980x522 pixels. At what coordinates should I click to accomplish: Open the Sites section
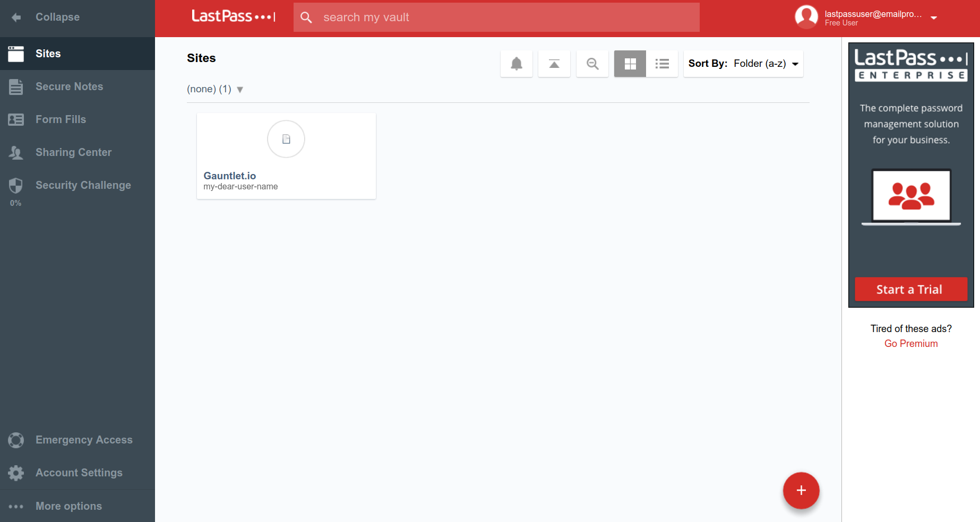(78, 54)
